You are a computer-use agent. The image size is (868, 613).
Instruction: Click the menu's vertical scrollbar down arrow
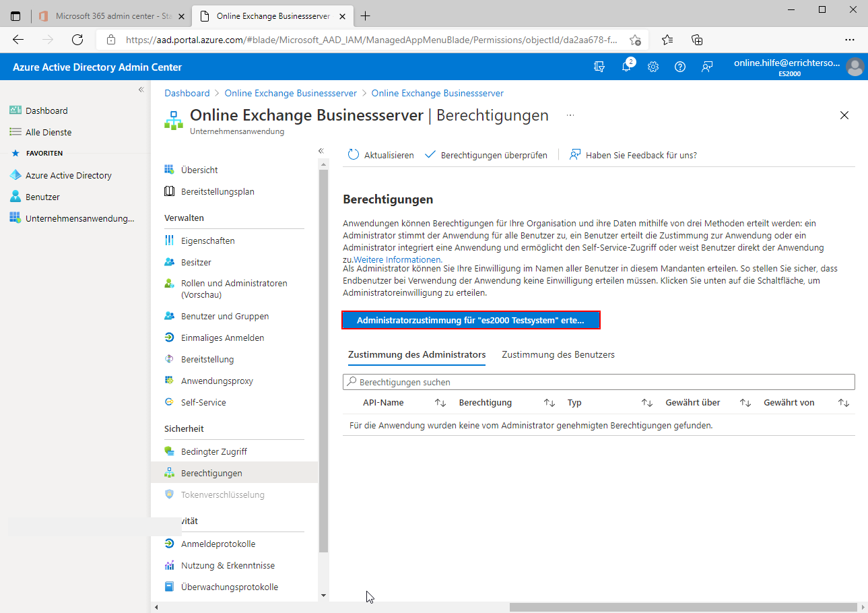323,595
